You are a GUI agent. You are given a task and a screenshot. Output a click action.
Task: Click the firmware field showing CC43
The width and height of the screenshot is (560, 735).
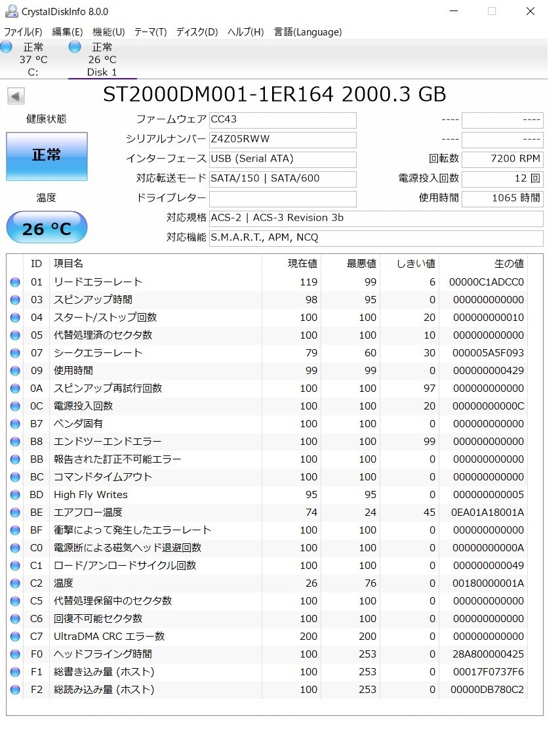(x=283, y=120)
